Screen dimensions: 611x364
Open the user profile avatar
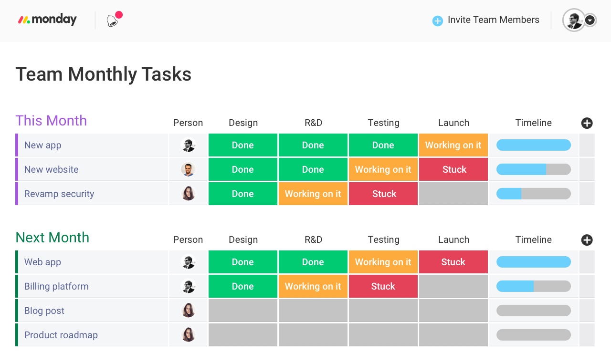pos(573,20)
